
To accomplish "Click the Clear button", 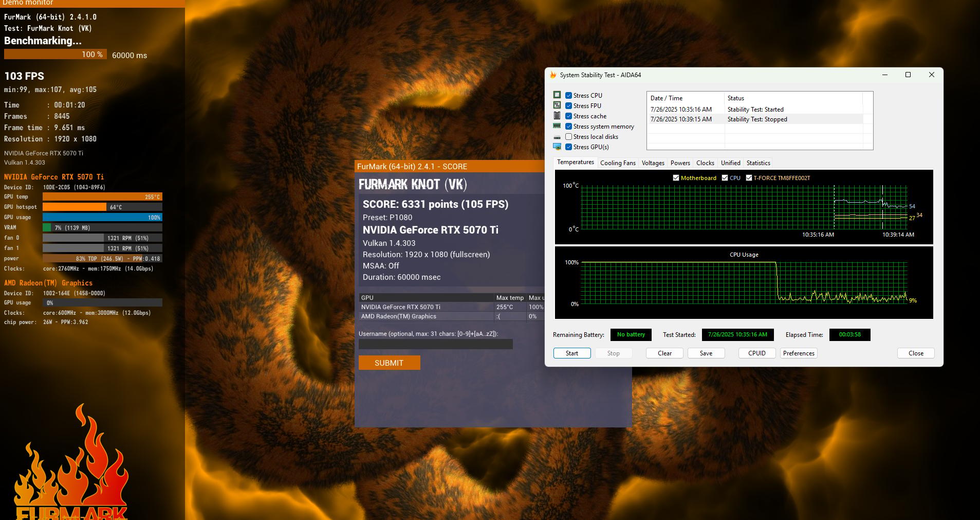I will (x=664, y=353).
